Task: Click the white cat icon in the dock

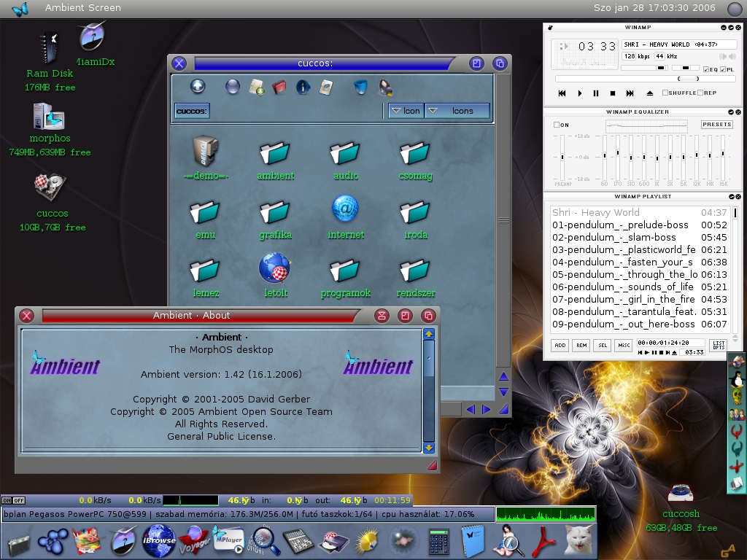Action: coord(579,540)
